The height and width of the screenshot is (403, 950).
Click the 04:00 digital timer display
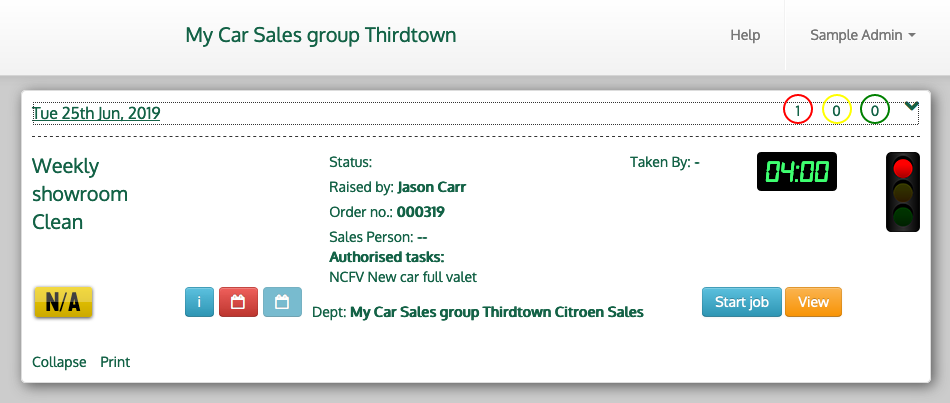(796, 171)
